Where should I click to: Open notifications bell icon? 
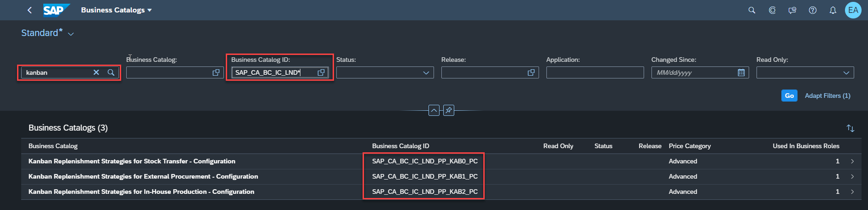coord(833,10)
